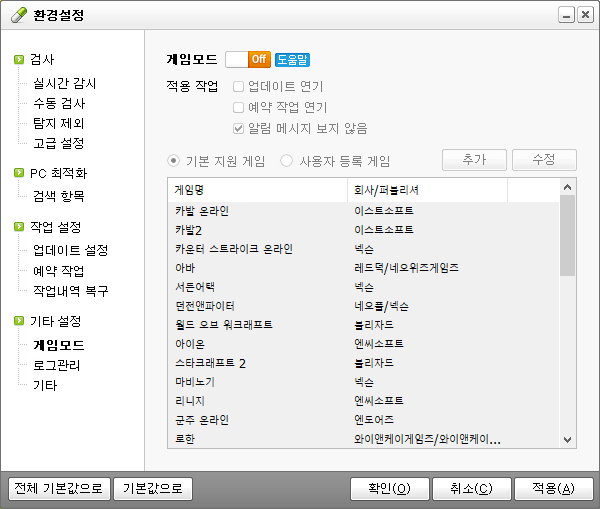Close the 환경설정 window

coord(585,15)
